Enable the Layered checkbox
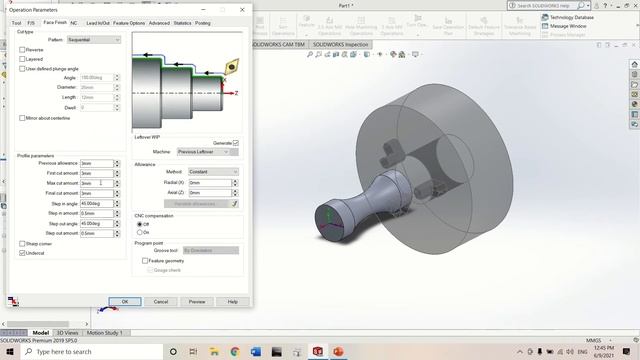 [22, 59]
